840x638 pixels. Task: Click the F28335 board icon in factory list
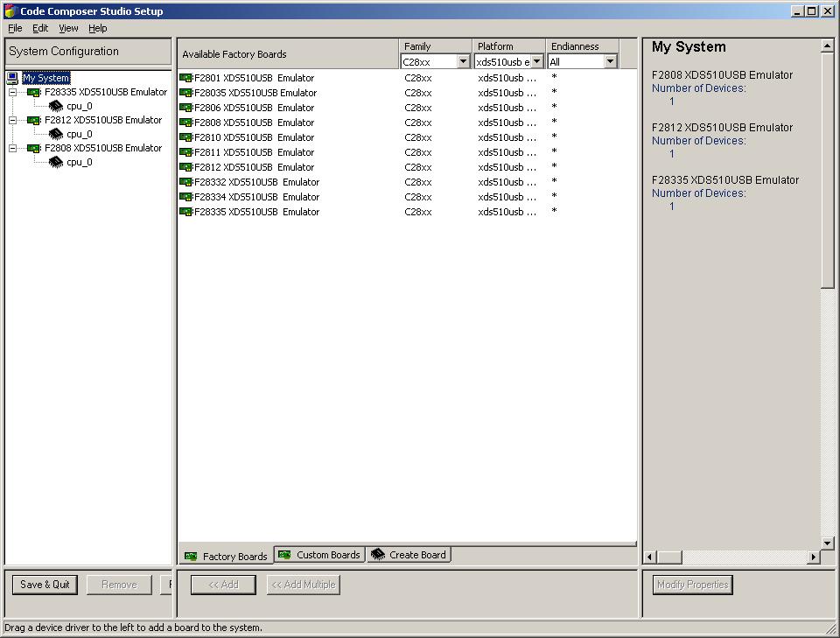click(x=185, y=212)
